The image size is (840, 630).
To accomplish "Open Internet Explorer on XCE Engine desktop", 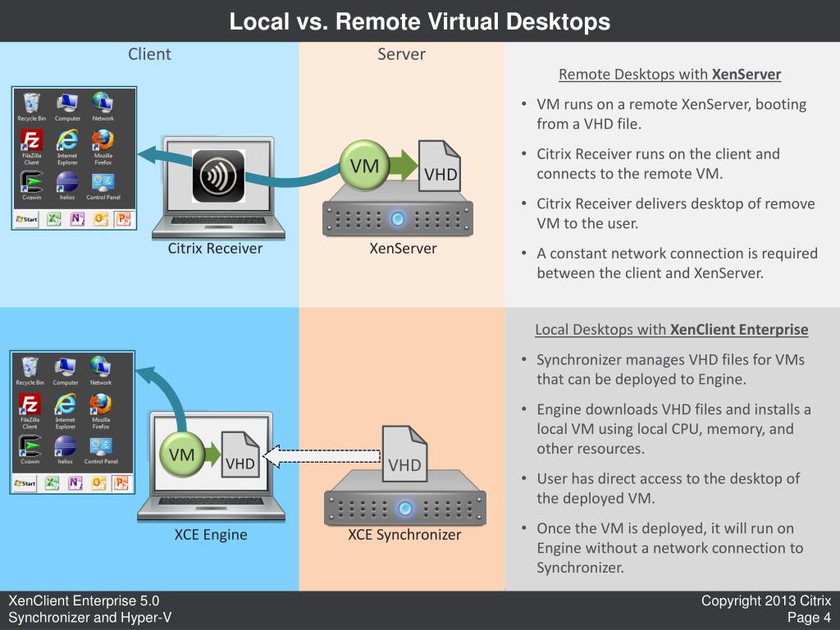I will click(66, 411).
